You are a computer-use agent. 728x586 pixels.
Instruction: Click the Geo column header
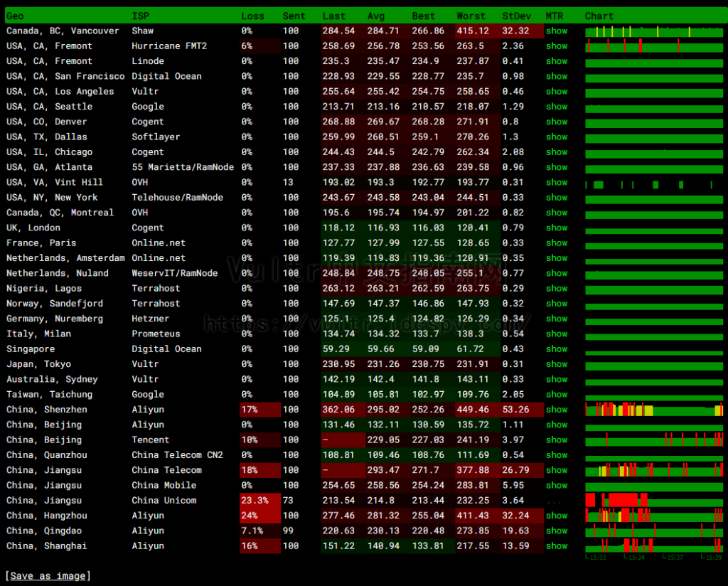tap(15, 16)
